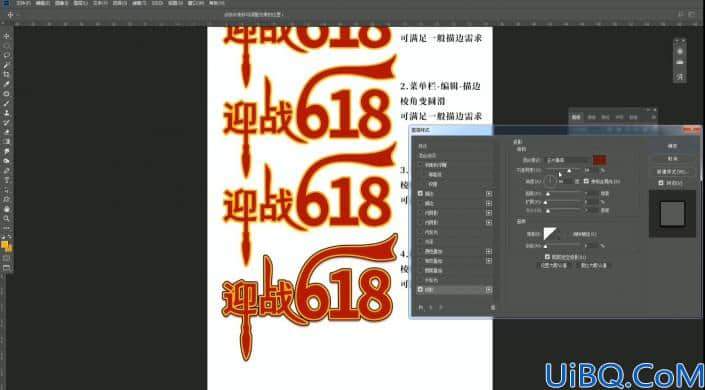Enable the 内发光 effect checkbox
Screen dimensions: 705x390
(420, 232)
